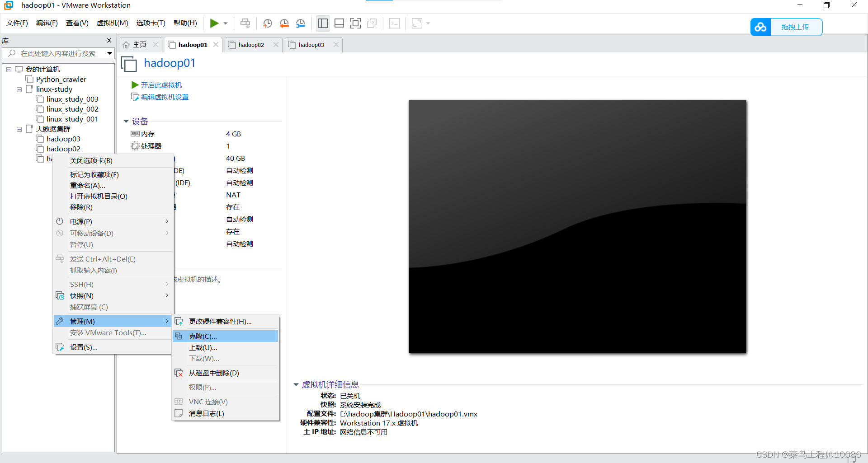Choose 消息日志(L) submenu entry
The width and height of the screenshot is (868, 463).
coord(226,414)
